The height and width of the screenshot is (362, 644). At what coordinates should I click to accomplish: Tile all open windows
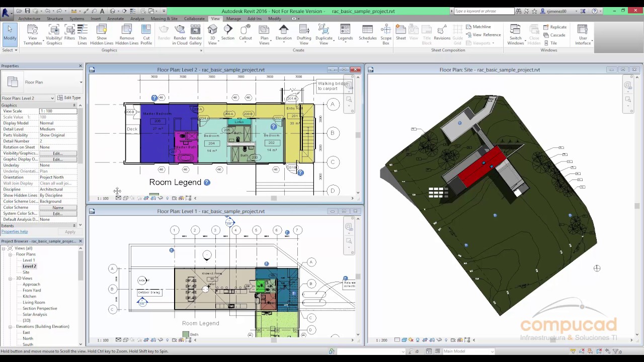[550, 43]
